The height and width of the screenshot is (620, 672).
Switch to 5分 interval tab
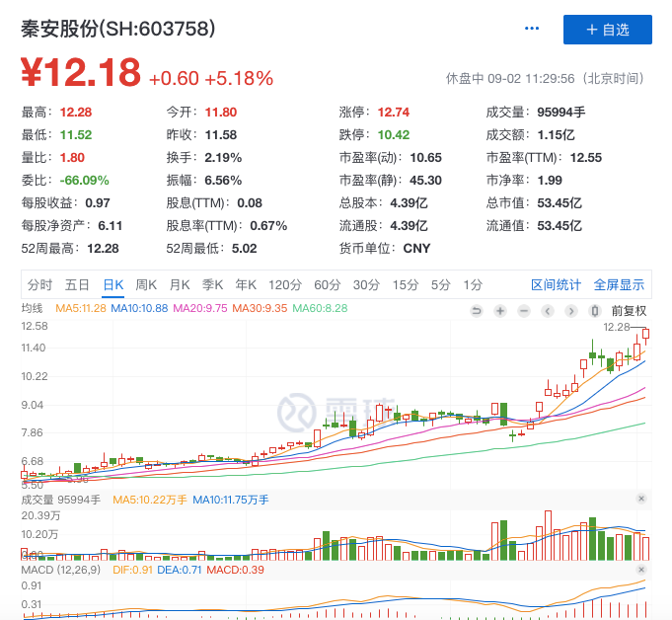tap(440, 284)
